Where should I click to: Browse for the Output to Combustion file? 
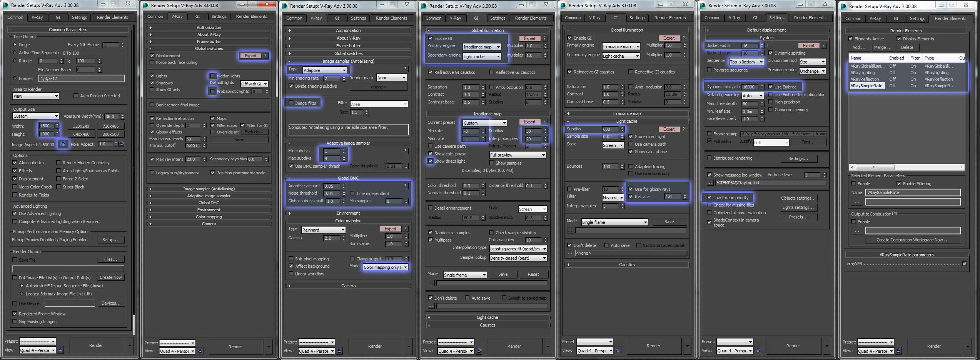coord(857,231)
